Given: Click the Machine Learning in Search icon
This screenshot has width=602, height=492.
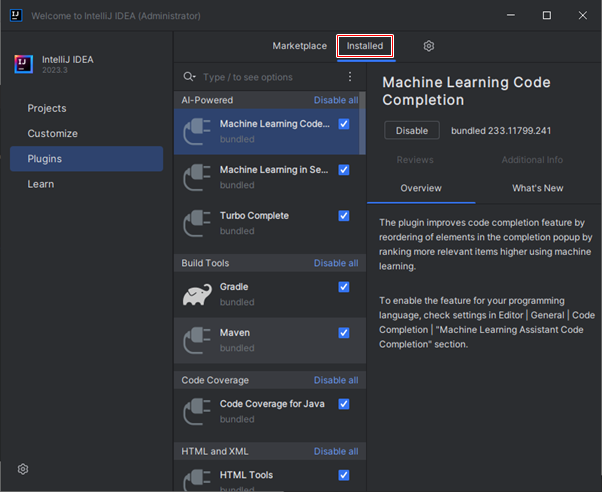Looking at the screenshot, I should click(197, 177).
